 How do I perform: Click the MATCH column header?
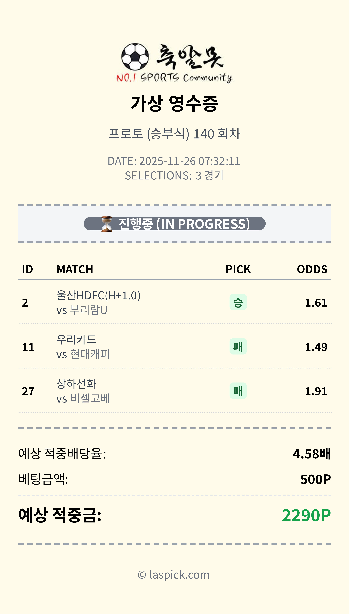click(x=75, y=269)
